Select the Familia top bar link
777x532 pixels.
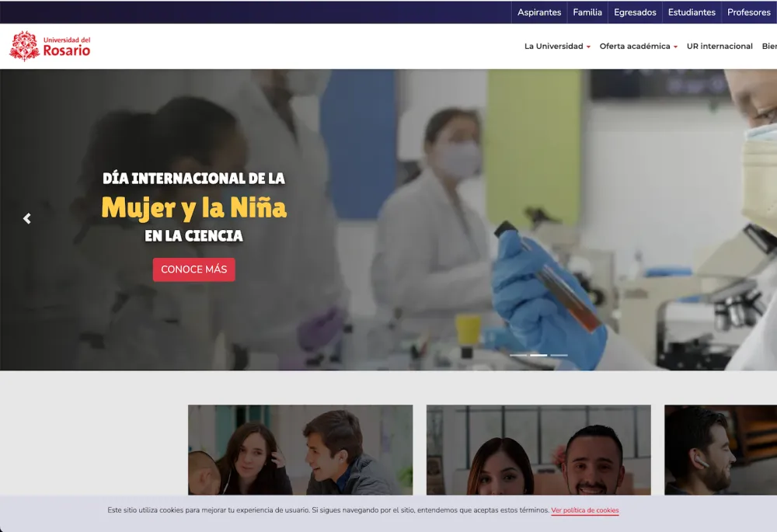coord(587,12)
